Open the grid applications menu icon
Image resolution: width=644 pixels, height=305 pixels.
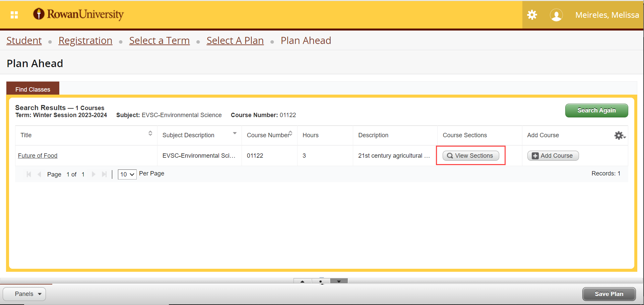14,15
